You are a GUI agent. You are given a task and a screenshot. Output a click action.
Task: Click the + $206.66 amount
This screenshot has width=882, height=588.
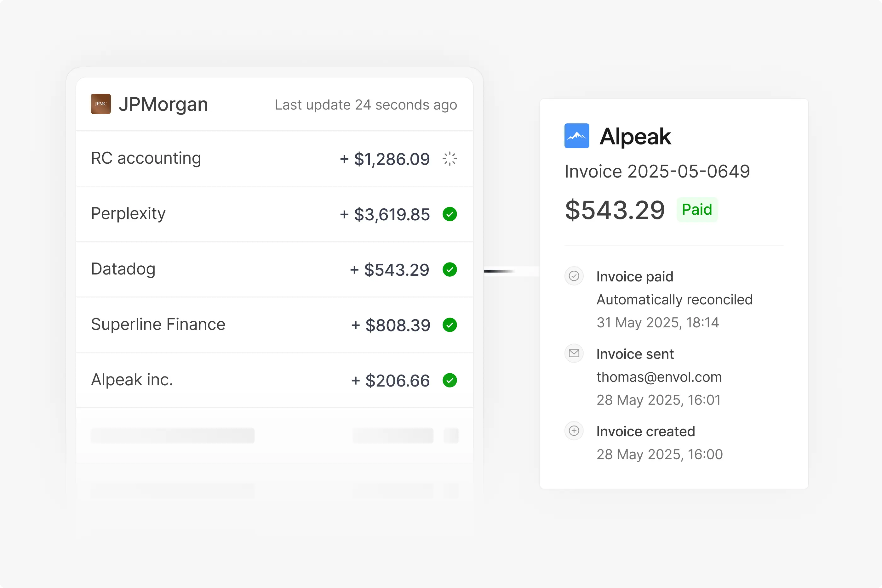[x=390, y=381]
